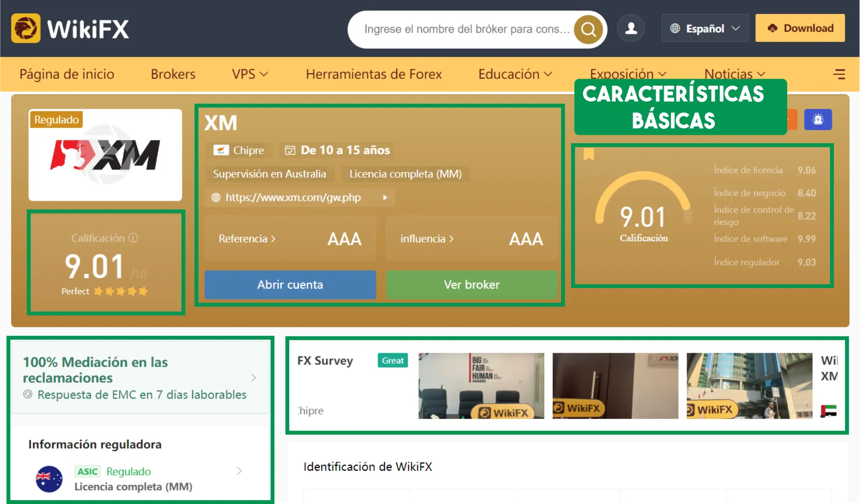Viewport: 860px width, 504px height.
Task: Open the influencia AAA link
Action: pyautogui.click(x=471, y=239)
